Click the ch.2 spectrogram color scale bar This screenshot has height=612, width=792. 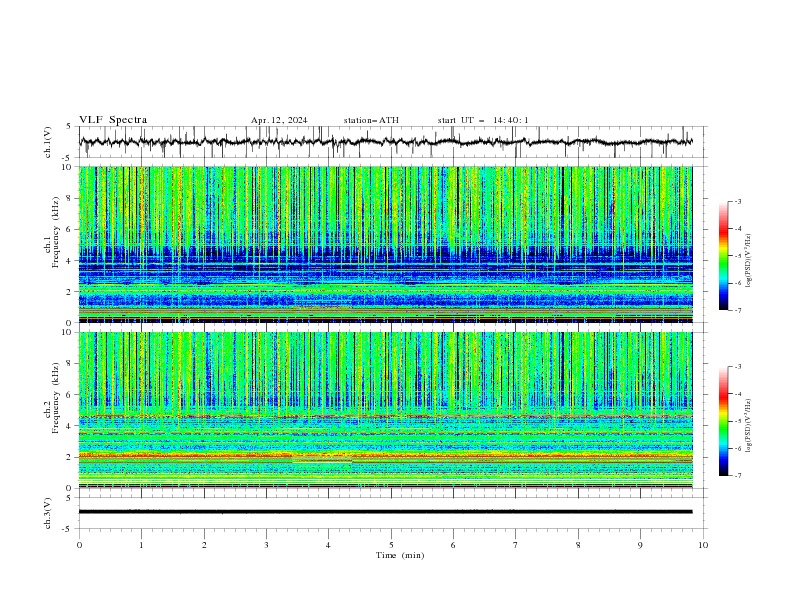pos(723,421)
